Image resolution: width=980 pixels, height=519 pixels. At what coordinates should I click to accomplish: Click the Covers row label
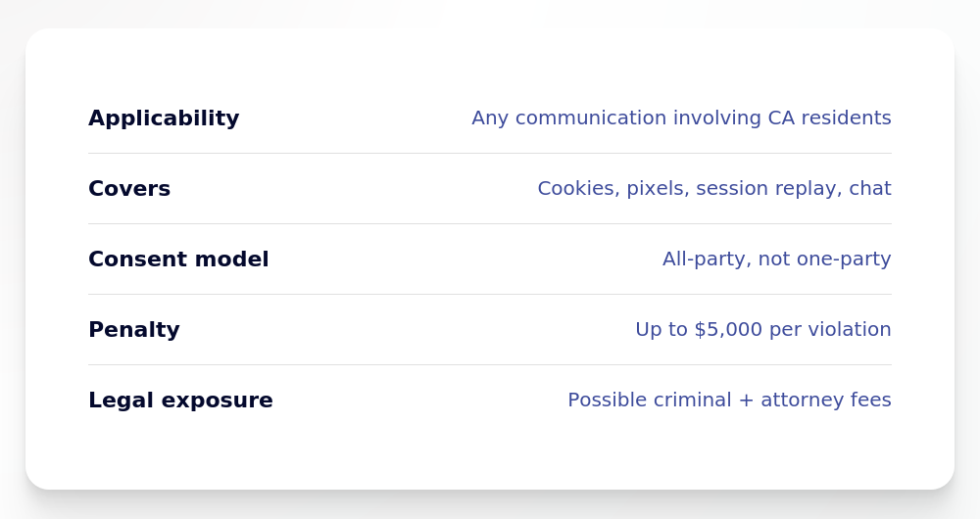coord(129,189)
